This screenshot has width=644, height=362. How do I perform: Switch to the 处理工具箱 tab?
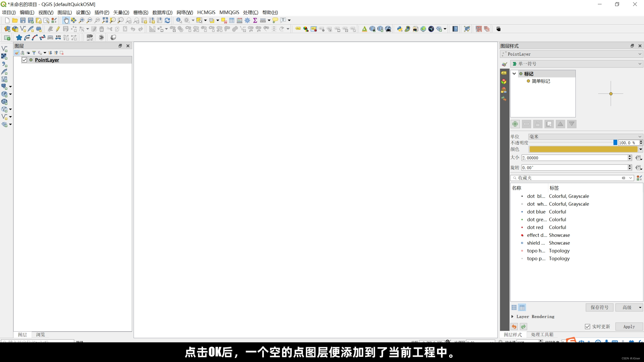[x=542, y=334]
